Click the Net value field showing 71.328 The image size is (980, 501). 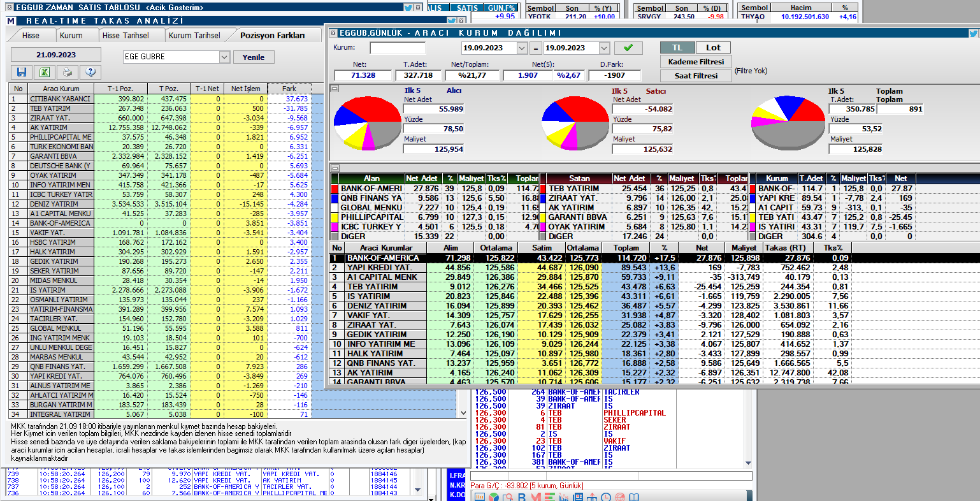pos(363,75)
